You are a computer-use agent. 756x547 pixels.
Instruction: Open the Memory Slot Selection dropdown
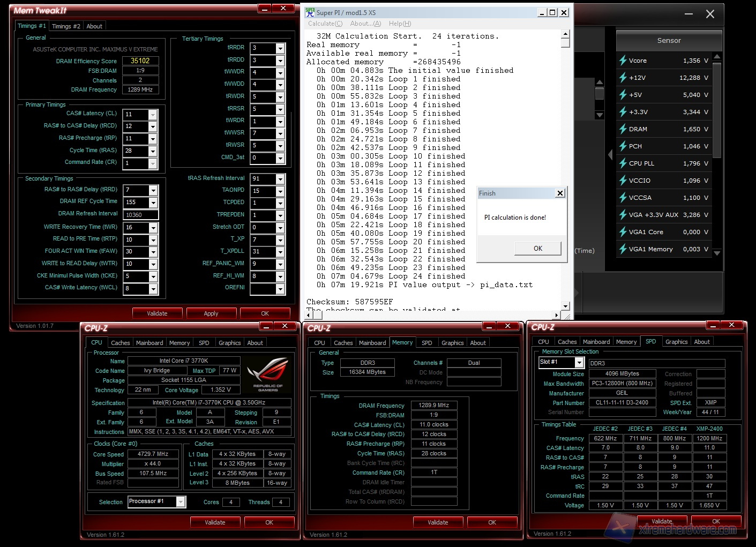click(579, 363)
